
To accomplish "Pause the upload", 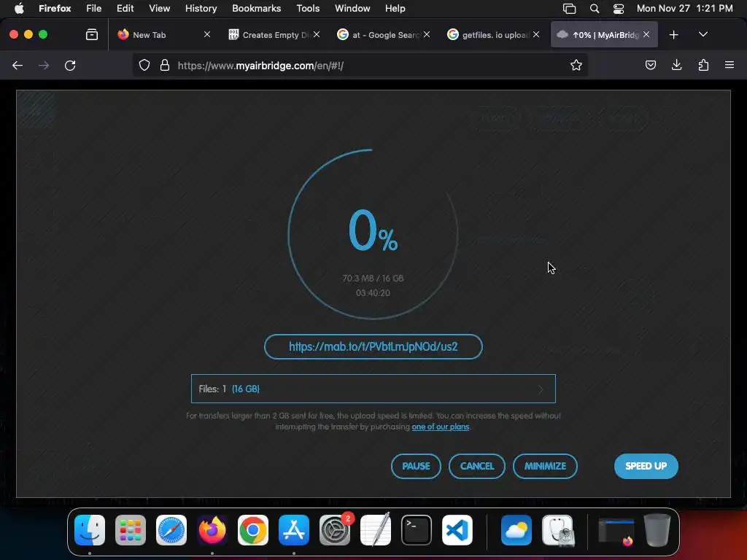I will point(416,466).
